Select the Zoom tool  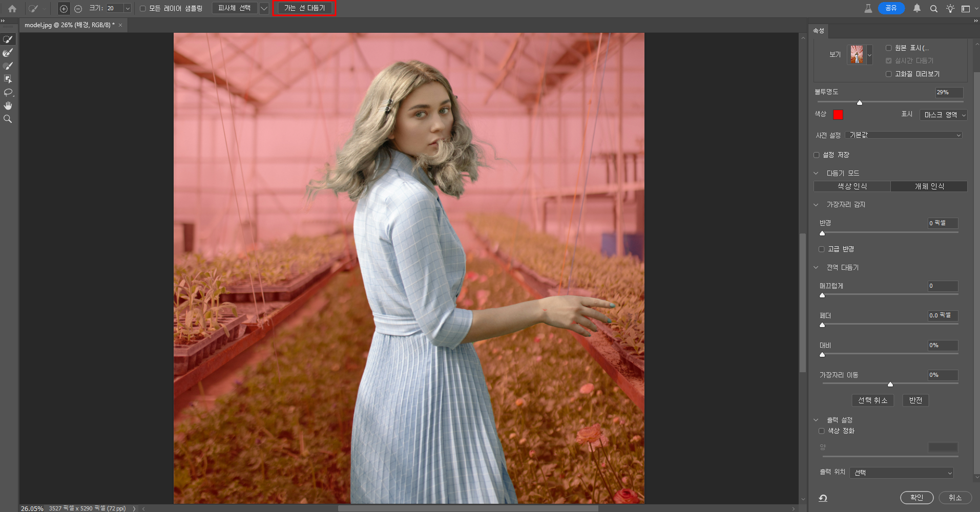(x=8, y=119)
